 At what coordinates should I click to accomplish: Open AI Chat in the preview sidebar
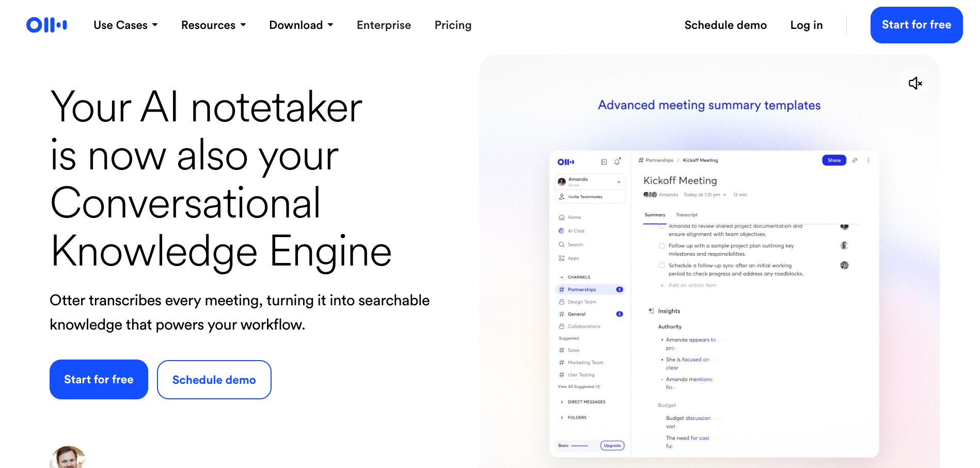(x=572, y=231)
